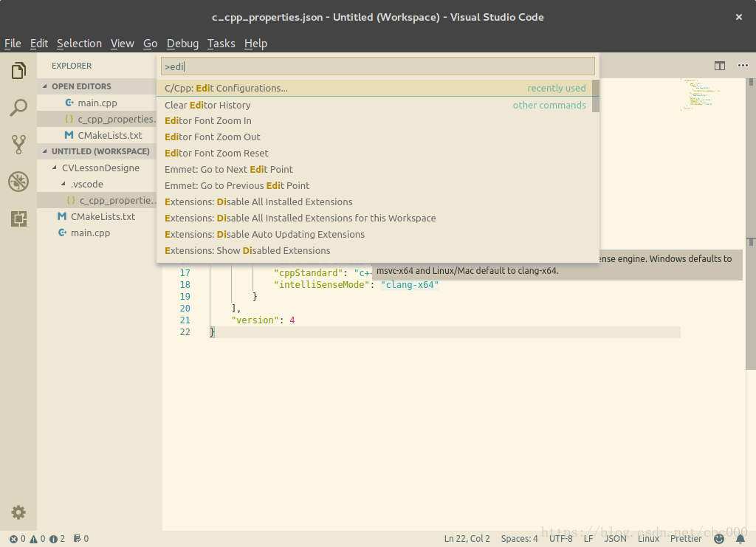Click the feedback smiley in status bar
This screenshot has height=547, width=756.
click(719, 539)
